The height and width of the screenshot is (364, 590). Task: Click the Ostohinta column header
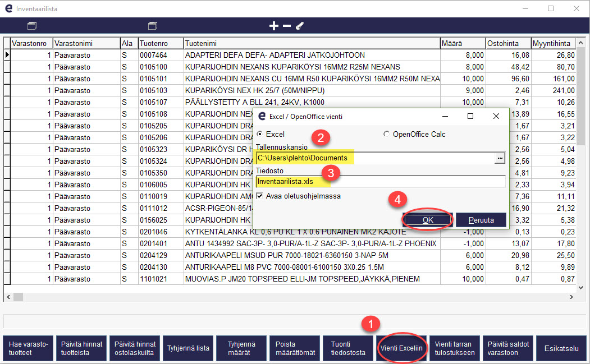[x=509, y=43]
